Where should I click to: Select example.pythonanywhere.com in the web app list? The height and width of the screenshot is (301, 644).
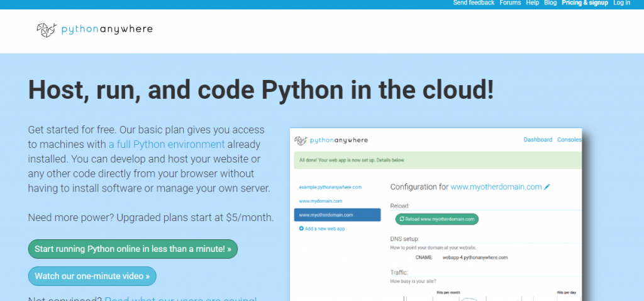[330, 187]
